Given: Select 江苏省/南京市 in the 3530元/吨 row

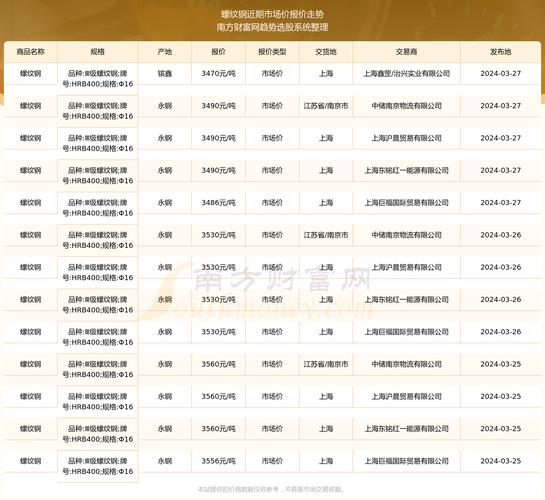Looking at the screenshot, I should [x=326, y=235].
